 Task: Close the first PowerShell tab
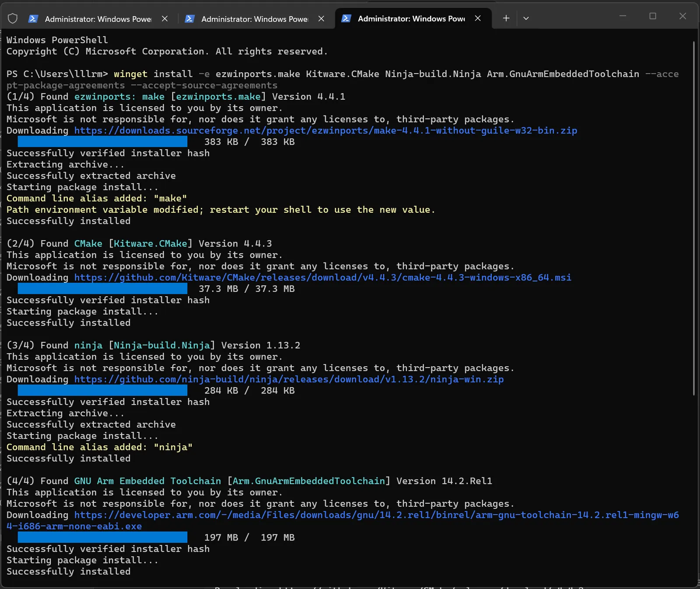(164, 18)
